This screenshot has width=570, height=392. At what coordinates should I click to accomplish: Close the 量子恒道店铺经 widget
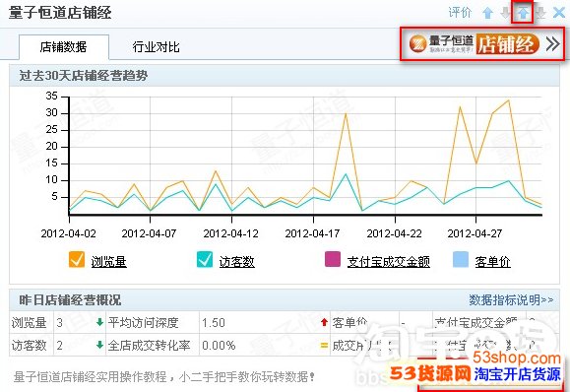coord(559,13)
